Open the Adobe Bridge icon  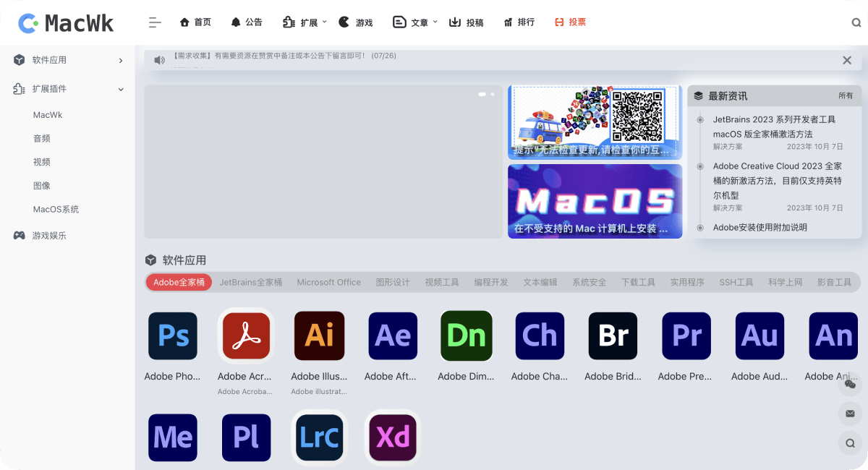point(613,336)
